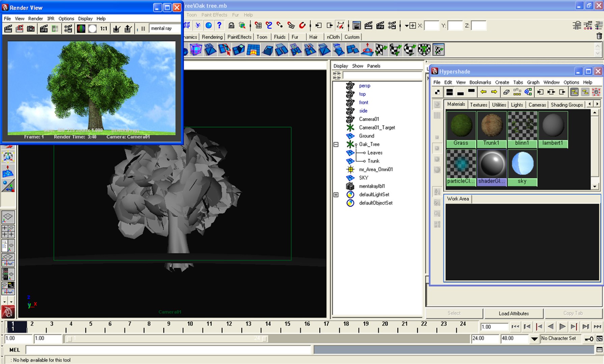Click the yellow left arrow in Hypershade
This screenshot has width=604, height=364.
(x=484, y=92)
